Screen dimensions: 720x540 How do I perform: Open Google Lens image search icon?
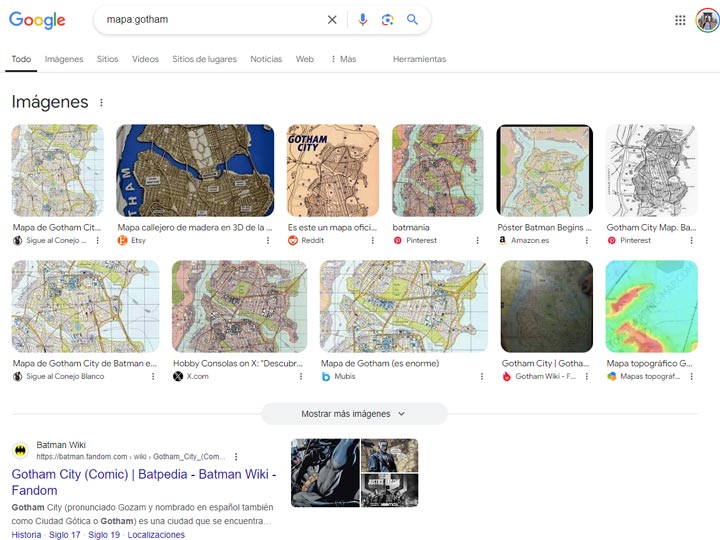(x=388, y=20)
